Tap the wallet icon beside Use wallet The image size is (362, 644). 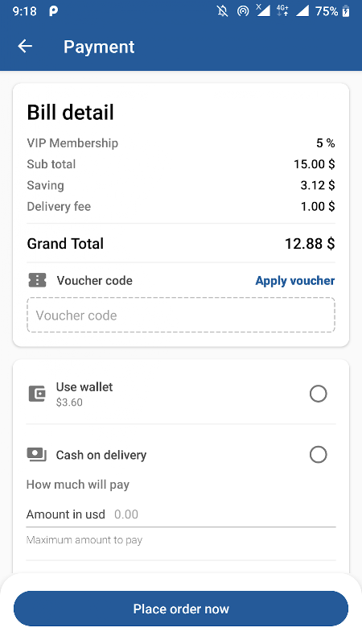[x=37, y=394]
